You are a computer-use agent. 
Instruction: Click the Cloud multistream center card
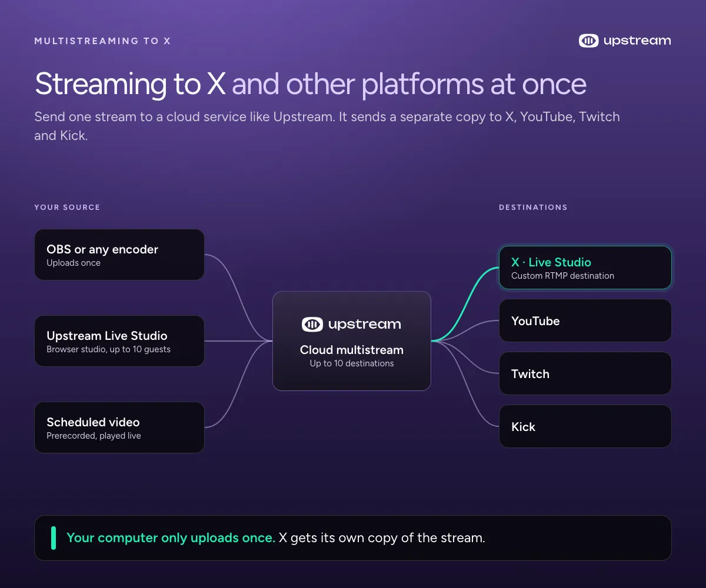[352, 341]
